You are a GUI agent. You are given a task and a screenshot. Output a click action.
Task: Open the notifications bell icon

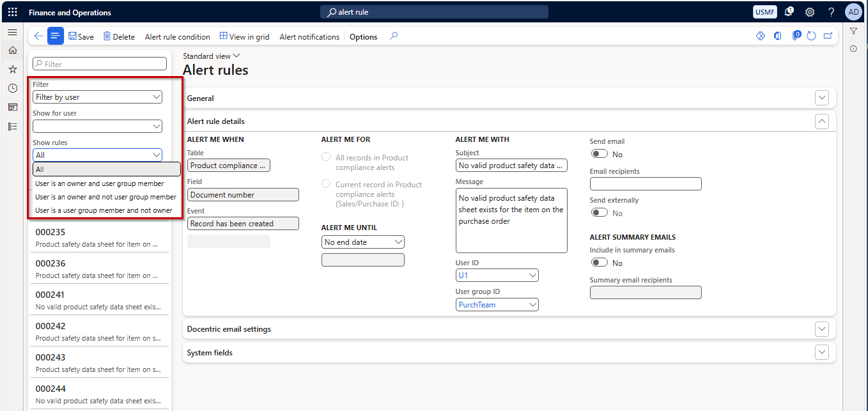(789, 12)
